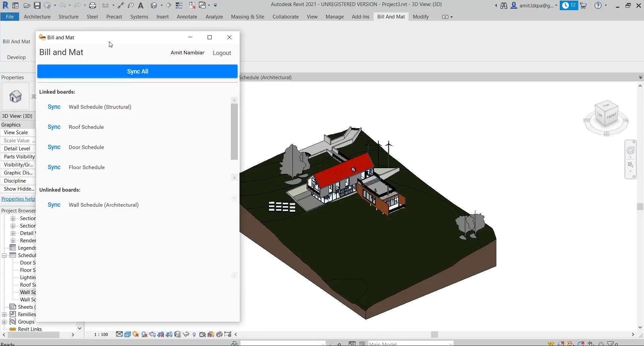Open the Autodesk App Store cart icon
This screenshot has height=346, width=644.
(584, 5)
